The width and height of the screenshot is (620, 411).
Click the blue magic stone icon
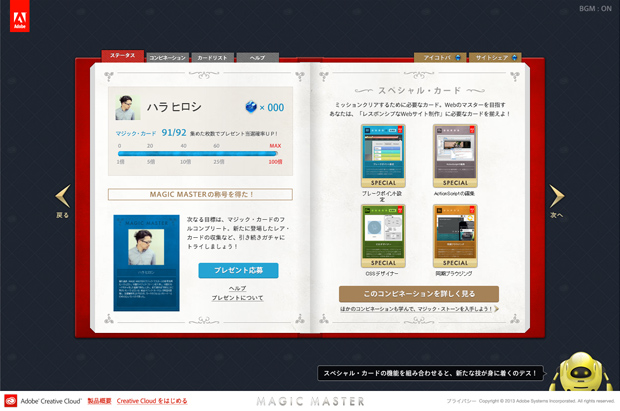[x=251, y=106]
